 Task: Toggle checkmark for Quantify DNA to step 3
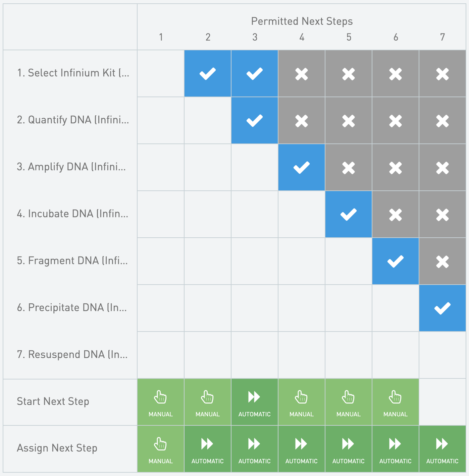(255, 120)
